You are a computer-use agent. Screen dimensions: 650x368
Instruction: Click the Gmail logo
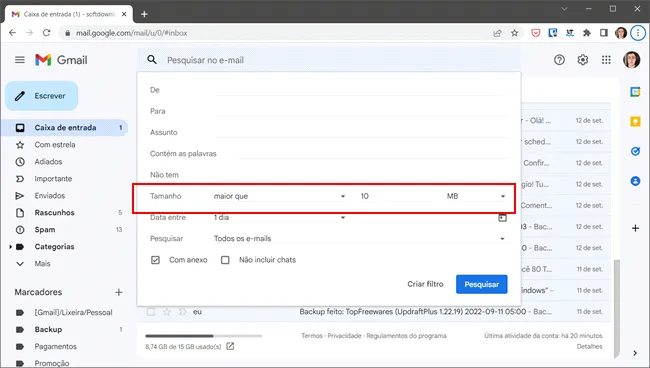click(x=61, y=60)
